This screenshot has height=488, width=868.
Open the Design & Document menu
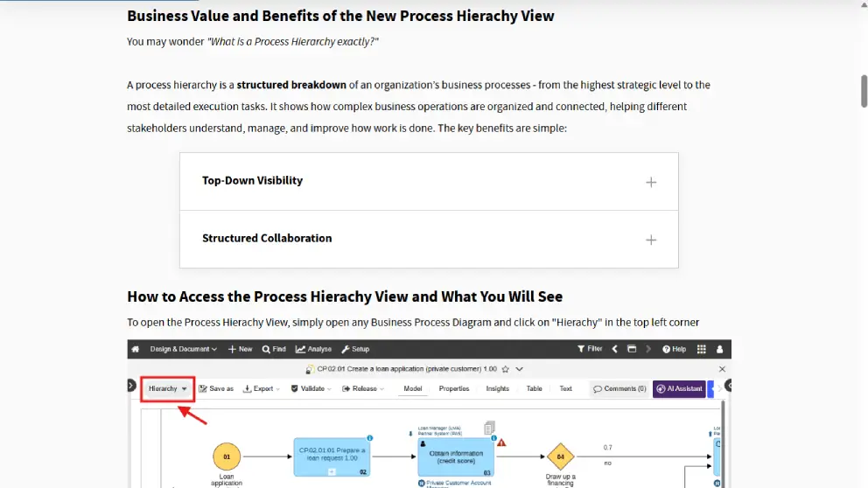[184, 349]
